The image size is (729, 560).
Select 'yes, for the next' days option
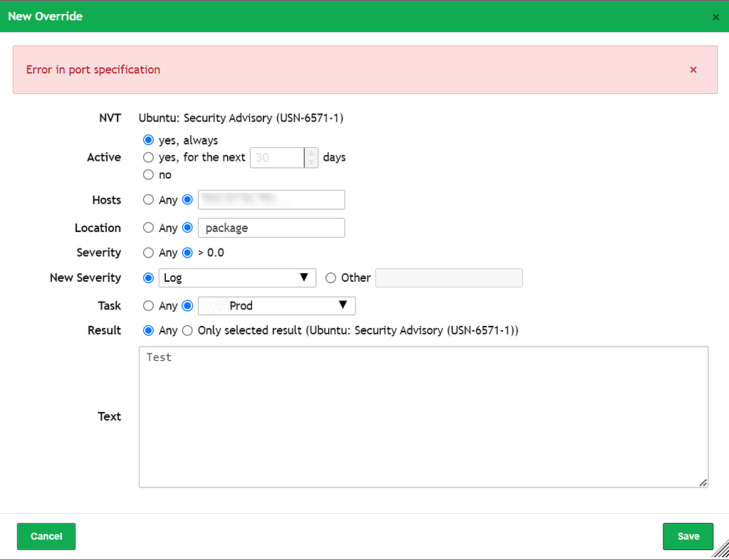pos(149,157)
